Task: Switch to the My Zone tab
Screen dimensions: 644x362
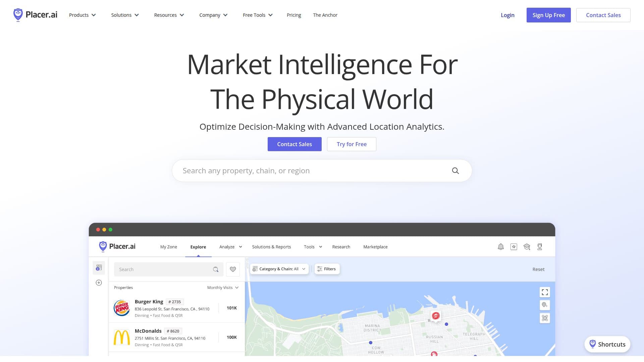Action: click(x=169, y=247)
